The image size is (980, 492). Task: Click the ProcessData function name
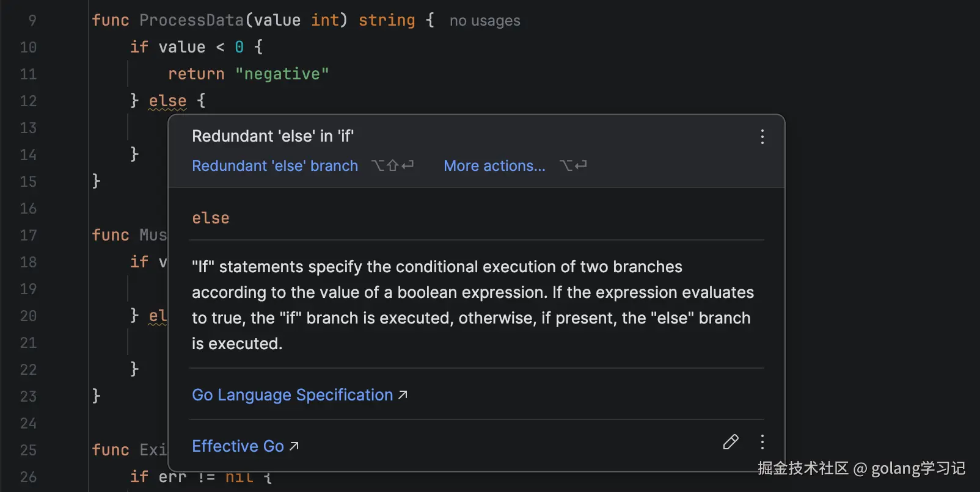point(191,20)
